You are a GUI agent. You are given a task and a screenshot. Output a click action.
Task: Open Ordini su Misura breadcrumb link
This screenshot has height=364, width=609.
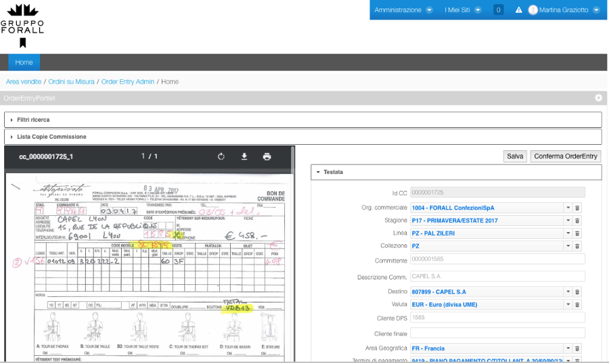72,82
